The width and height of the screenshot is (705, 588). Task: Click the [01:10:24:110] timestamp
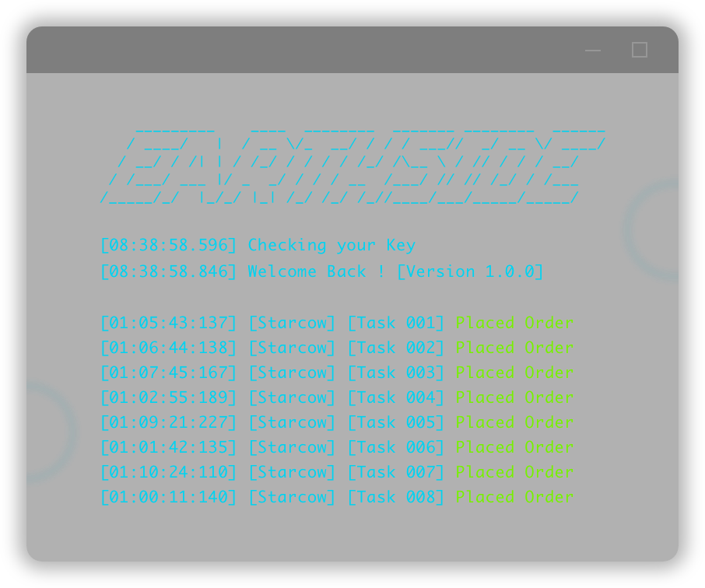click(x=169, y=472)
